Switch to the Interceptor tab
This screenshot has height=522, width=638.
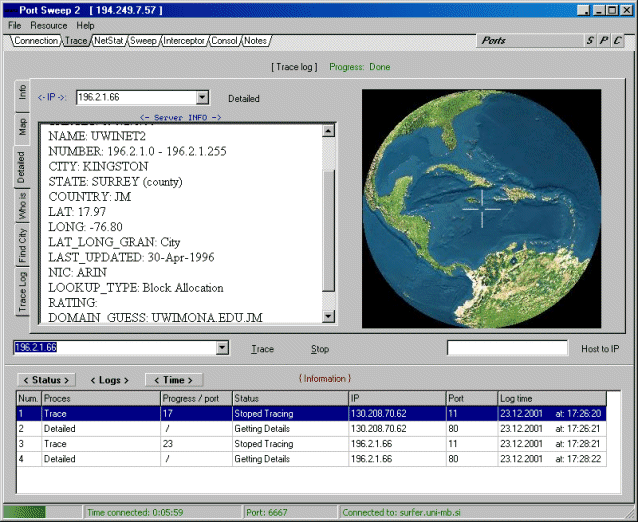click(x=183, y=41)
